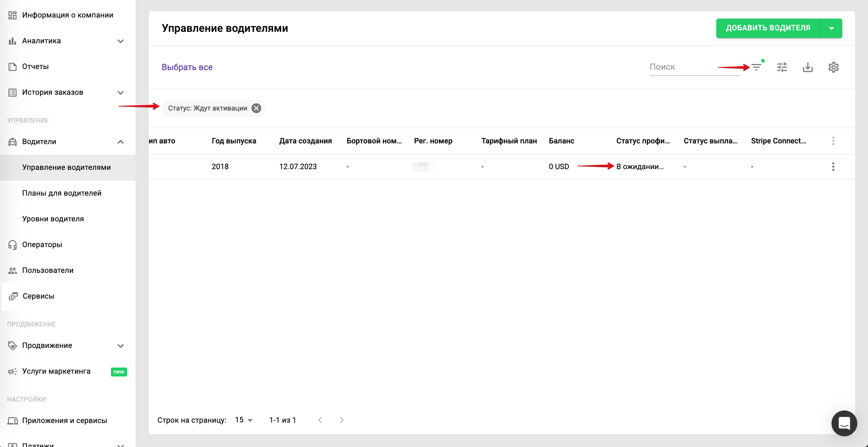Sort by Дата создания column header
This screenshot has width=868, height=447.
click(305, 141)
